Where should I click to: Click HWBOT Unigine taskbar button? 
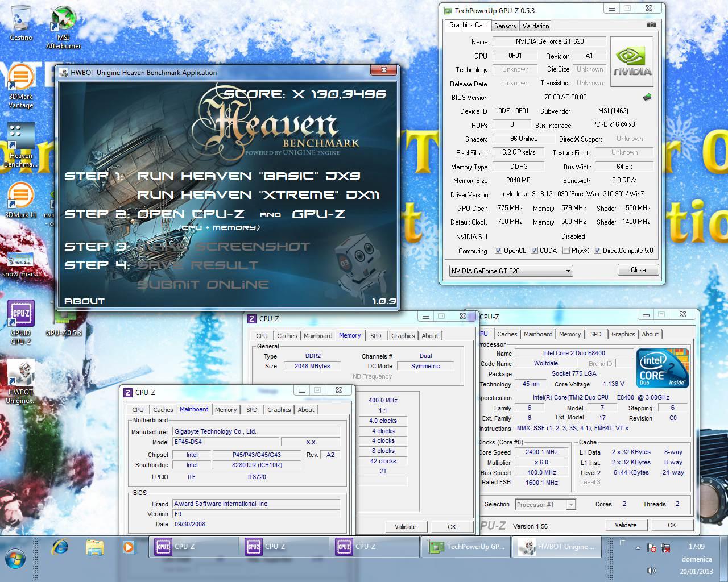pos(558,547)
